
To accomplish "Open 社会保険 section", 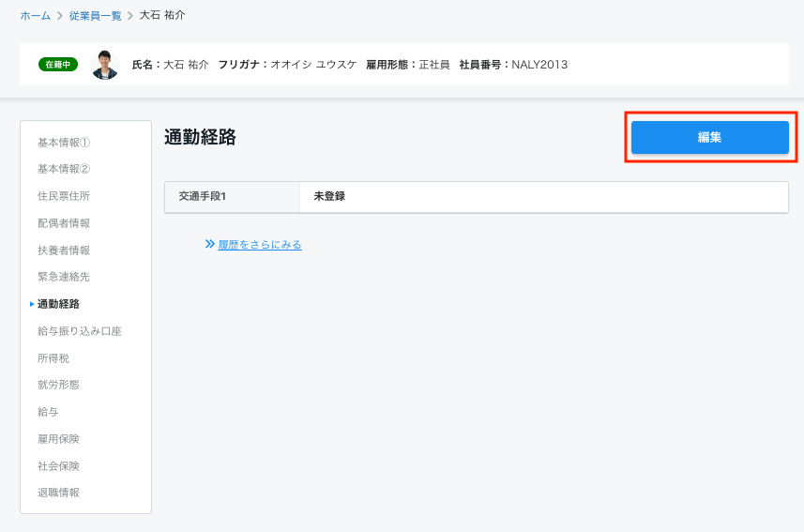I will pos(58,466).
